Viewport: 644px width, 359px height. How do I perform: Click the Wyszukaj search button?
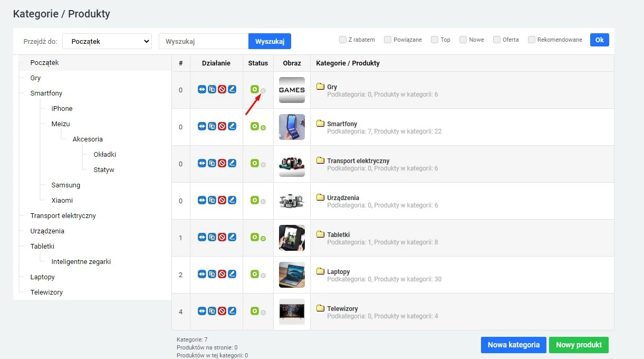[270, 41]
